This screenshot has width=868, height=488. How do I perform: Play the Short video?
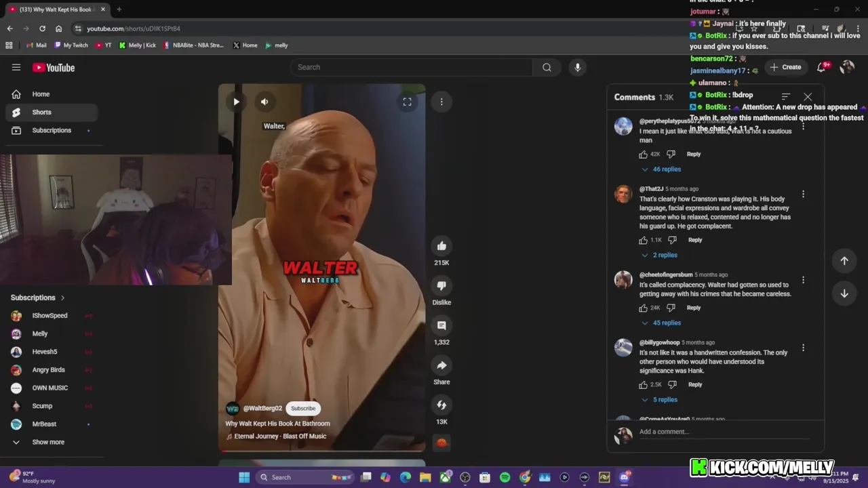[x=236, y=102]
